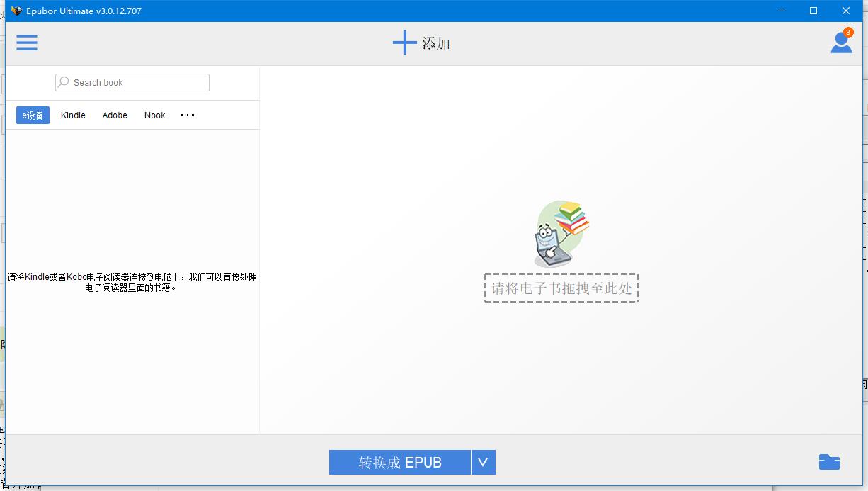The height and width of the screenshot is (491, 868).
Task: Open the output folder icon
Action: click(x=829, y=462)
